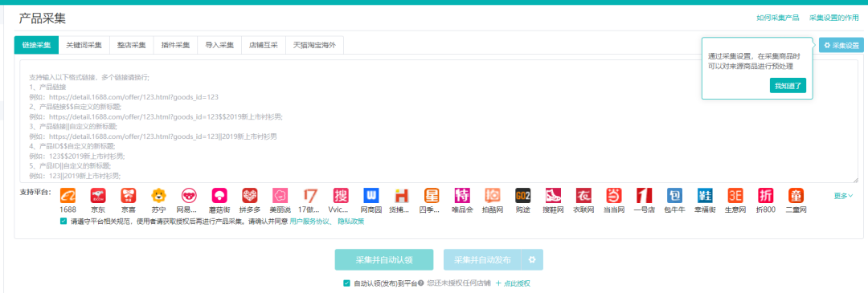Select the 17做 platform icon

click(x=310, y=196)
